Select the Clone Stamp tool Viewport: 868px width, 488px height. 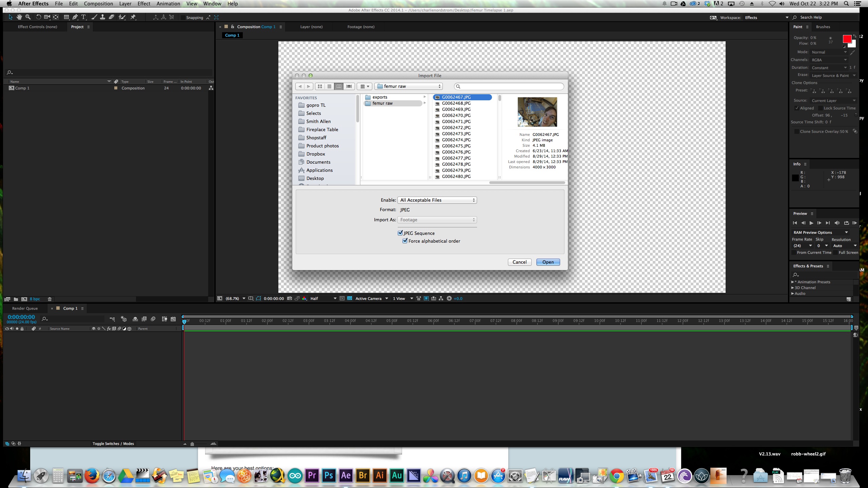click(x=103, y=17)
